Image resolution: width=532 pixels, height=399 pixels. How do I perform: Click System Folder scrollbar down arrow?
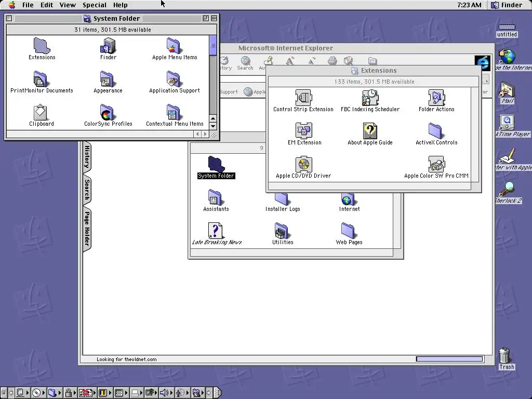(x=213, y=126)
